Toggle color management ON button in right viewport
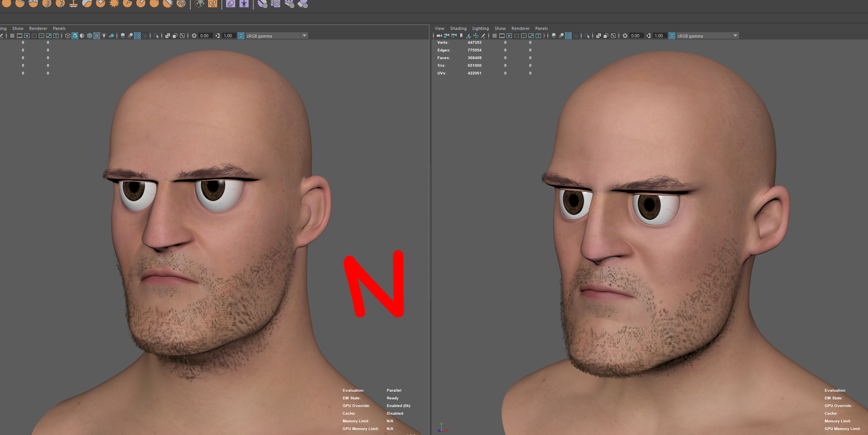This screenshot has width=868, height=435. (x=672, y=36)
